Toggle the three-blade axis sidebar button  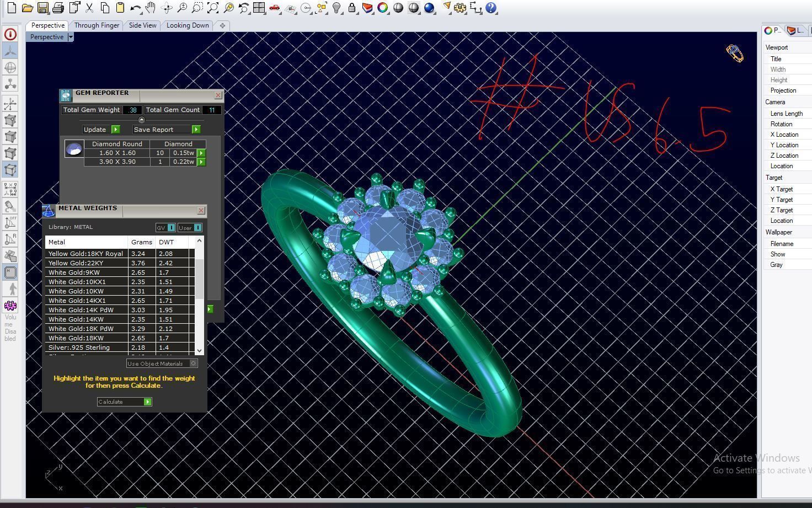pyautogui.click(x=10, y=50)
